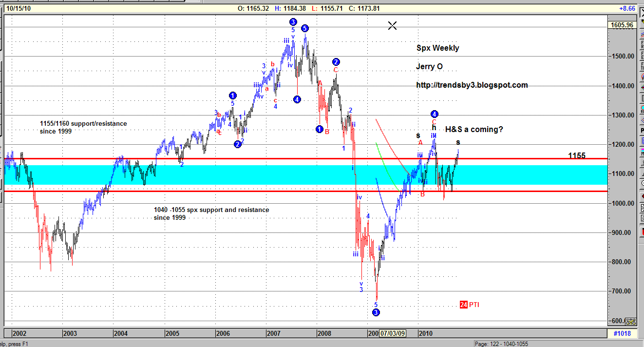
Task: Click the blue circled 3 label at 2009 bottom
Action: point(376,312)
